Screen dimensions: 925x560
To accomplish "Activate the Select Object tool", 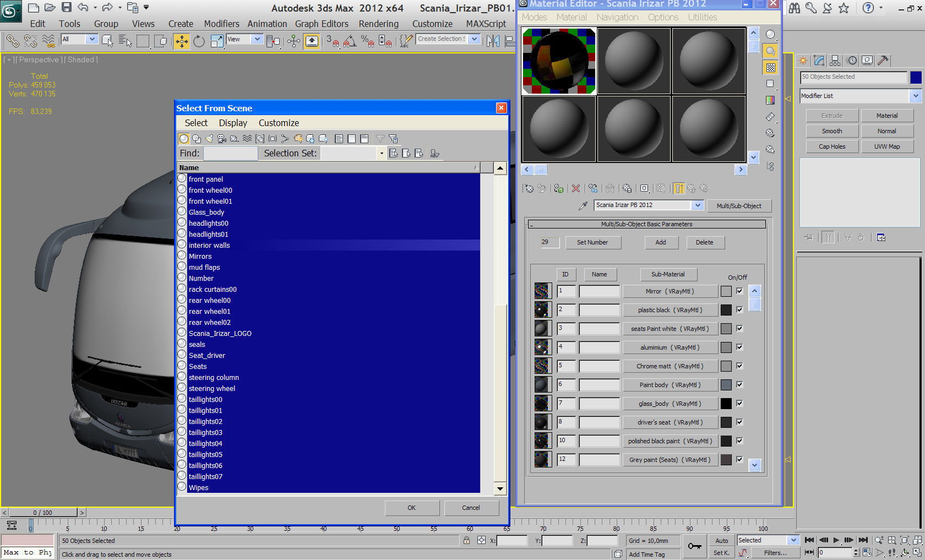I will pyautogui.click(x=107, y=41).
